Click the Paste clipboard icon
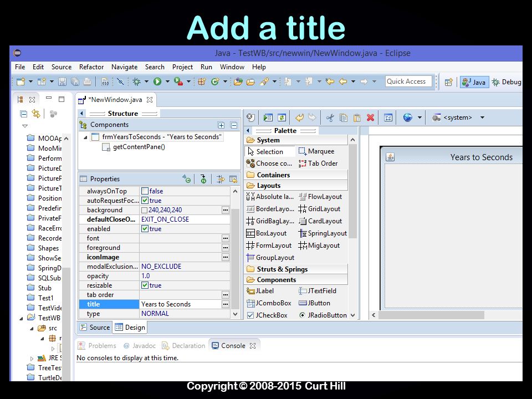532x399 pixels. pyautogui.click(x=357, y=117)
